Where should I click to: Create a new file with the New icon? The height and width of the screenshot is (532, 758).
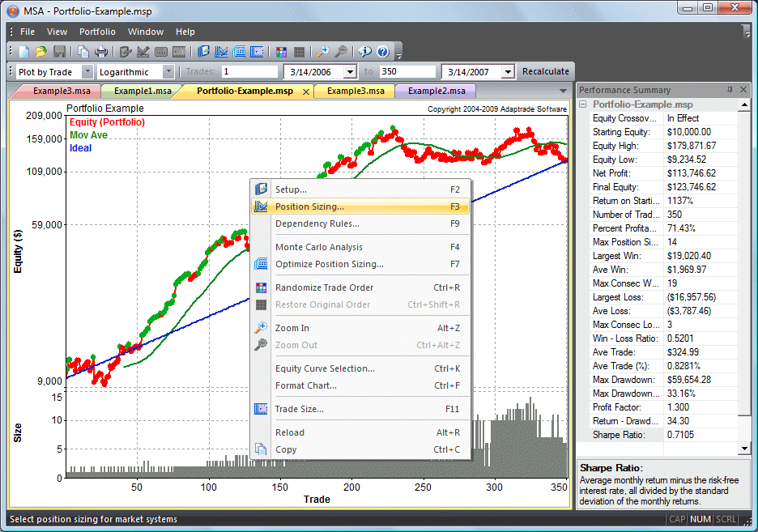pos(24,51)
